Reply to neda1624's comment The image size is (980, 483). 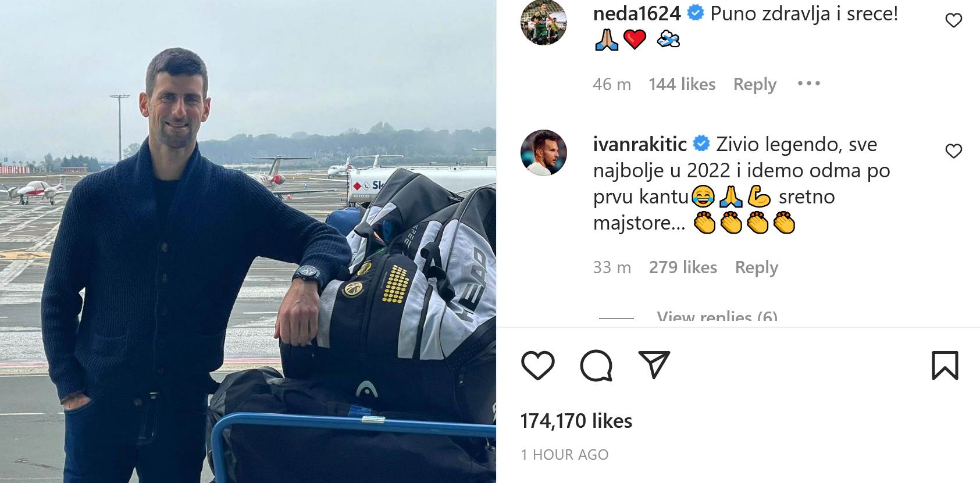pyautogui.click(x=754, y=84)
